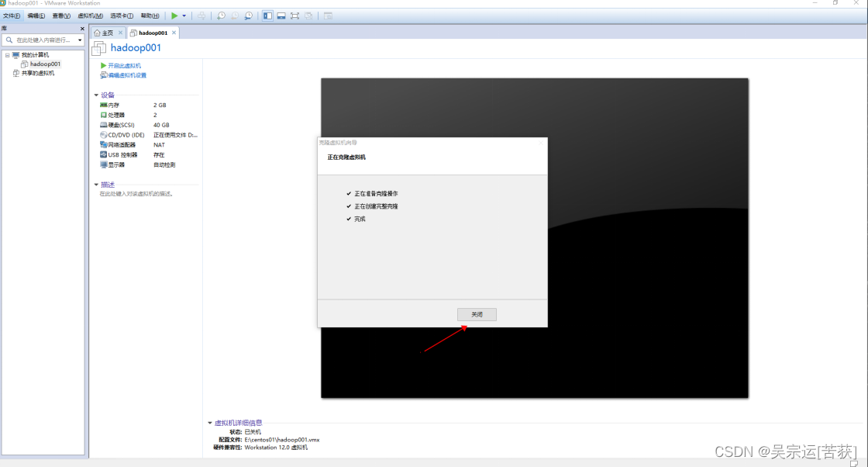Click the 40 GB hard disk value
The image size is (868, 467).
pyautogui.click(x=161, y=125)
